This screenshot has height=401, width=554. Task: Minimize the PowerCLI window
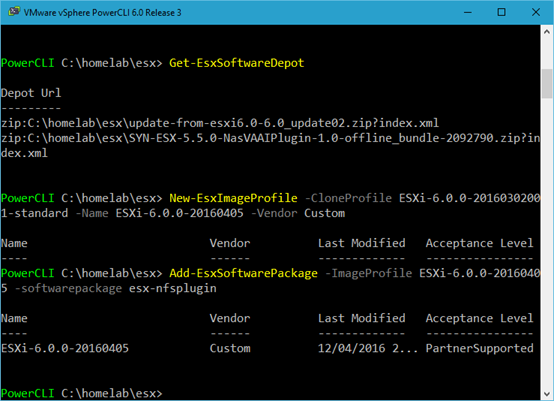pos(468,12)
